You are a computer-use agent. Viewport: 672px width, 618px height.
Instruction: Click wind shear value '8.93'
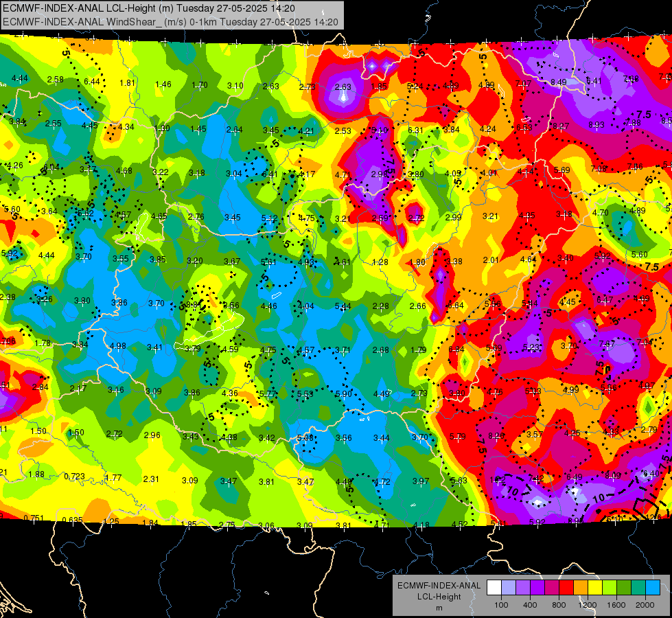[596, 124]
